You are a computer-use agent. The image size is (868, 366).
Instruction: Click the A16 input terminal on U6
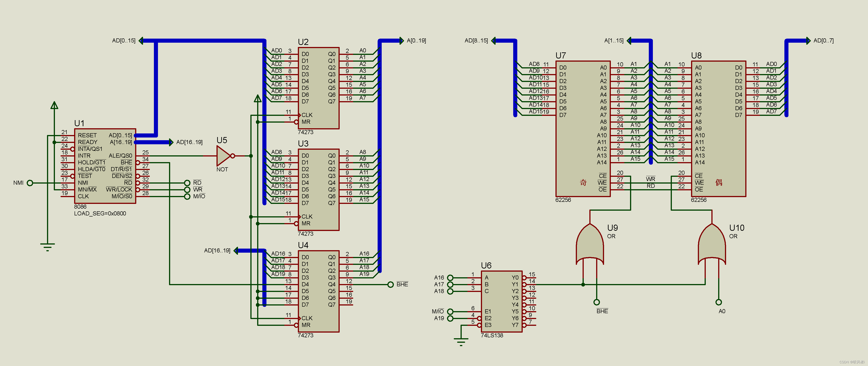click(450, 278)
